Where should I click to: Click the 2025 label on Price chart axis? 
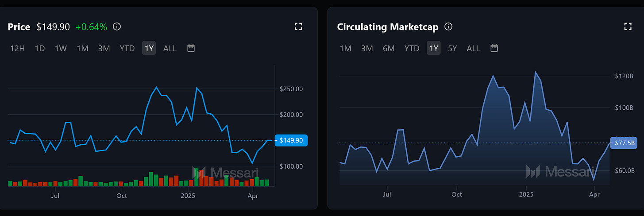[x=188, y=196]
